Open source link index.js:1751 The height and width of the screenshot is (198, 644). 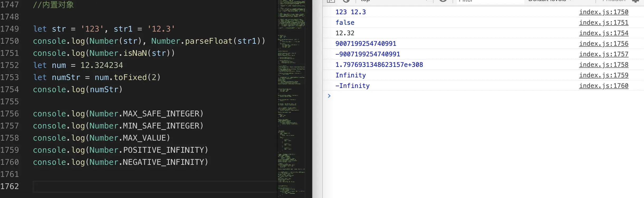(x=604, y=23)
